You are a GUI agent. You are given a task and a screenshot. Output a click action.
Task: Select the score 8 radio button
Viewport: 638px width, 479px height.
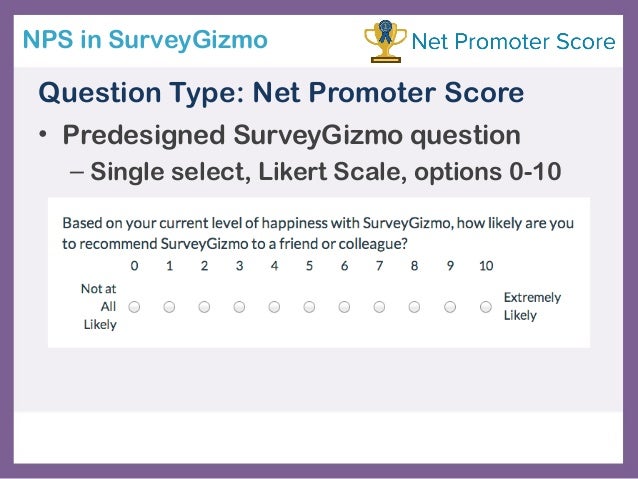[414, 307]
